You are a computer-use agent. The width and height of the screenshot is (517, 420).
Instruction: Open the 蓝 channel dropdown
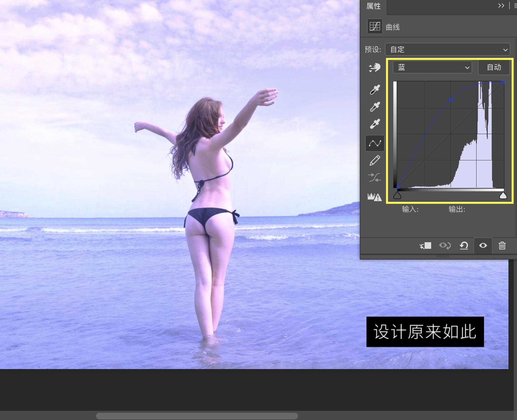pos(432,67)
